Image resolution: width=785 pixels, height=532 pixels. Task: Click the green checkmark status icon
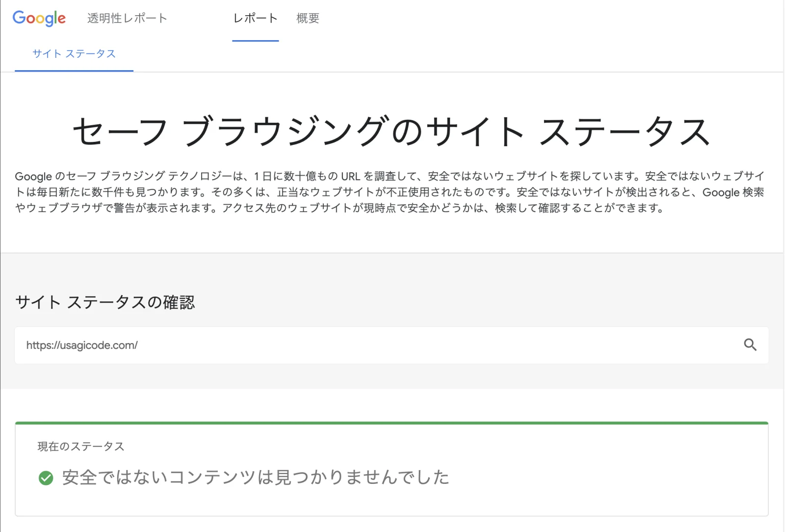click(46, 478)
